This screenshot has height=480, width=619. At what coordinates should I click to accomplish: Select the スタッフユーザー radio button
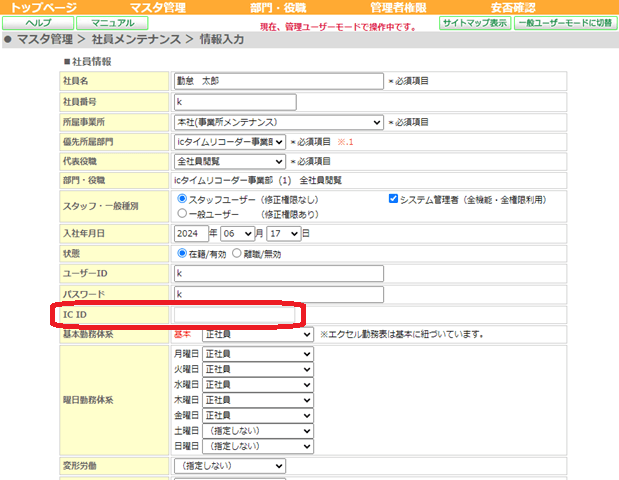[182, 199]
